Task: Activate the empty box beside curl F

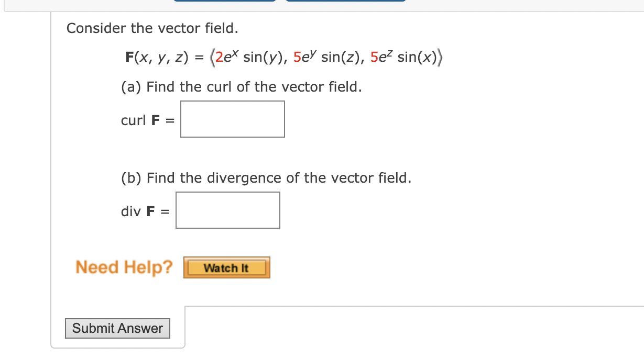Action: pyautogui.click(x=232, y=119)
